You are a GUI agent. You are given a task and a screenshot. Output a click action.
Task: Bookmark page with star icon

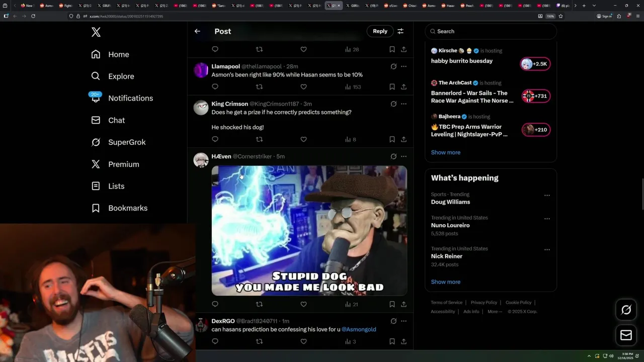click(x=560, y=16)
